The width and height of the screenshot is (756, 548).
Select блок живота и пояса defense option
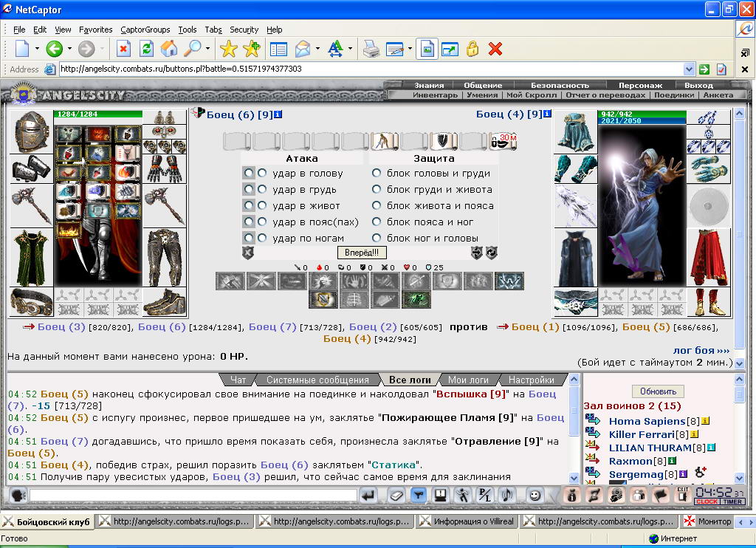pos(377,205)
